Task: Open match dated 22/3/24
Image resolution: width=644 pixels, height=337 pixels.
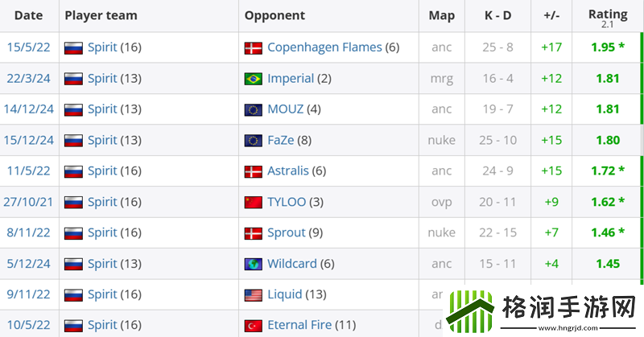Action: click(x=29, y=79)
